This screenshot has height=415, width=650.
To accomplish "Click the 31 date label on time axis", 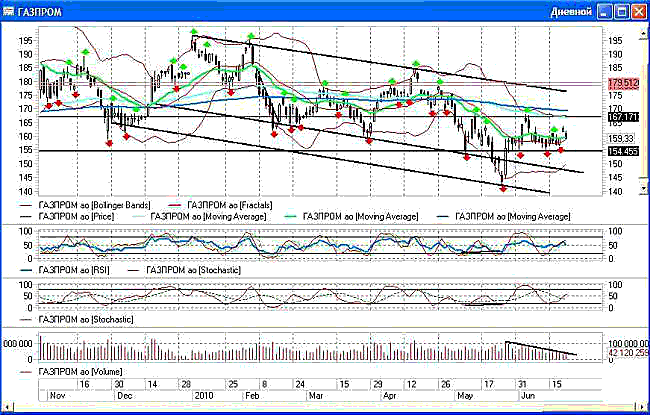I will click(x=523, y=384).
